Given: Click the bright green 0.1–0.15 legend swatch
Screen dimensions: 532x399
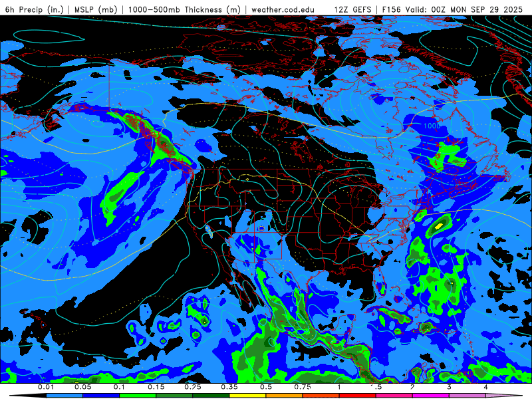Looking at the screenshot, I should click(x=138, y=396).
